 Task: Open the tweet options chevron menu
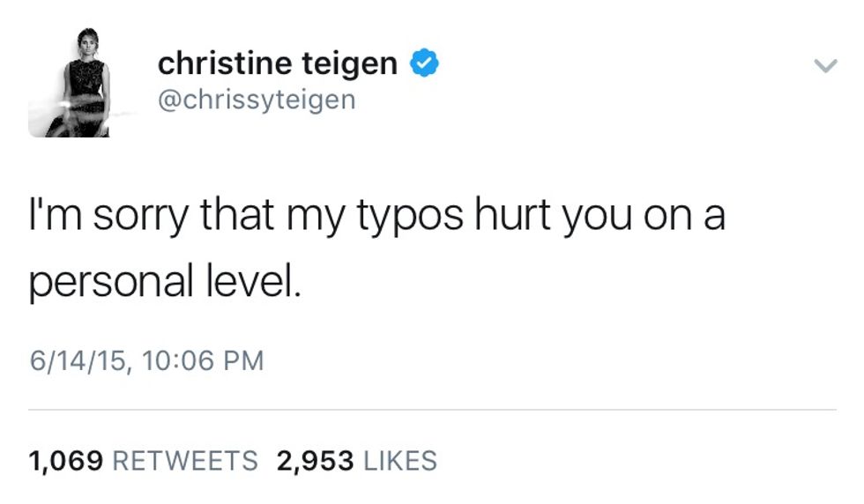click(x=823, y=66)
